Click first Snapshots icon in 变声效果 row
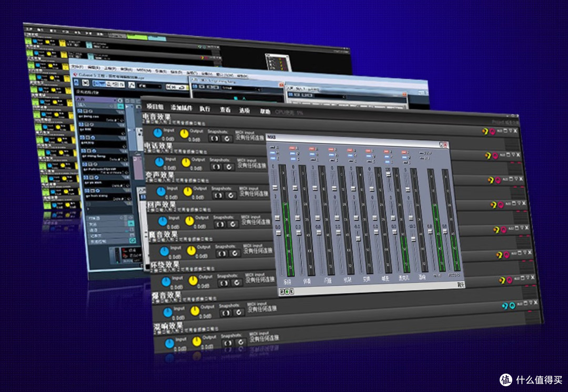The height and width of the screenshot is (392, 568). click(218, 195)
